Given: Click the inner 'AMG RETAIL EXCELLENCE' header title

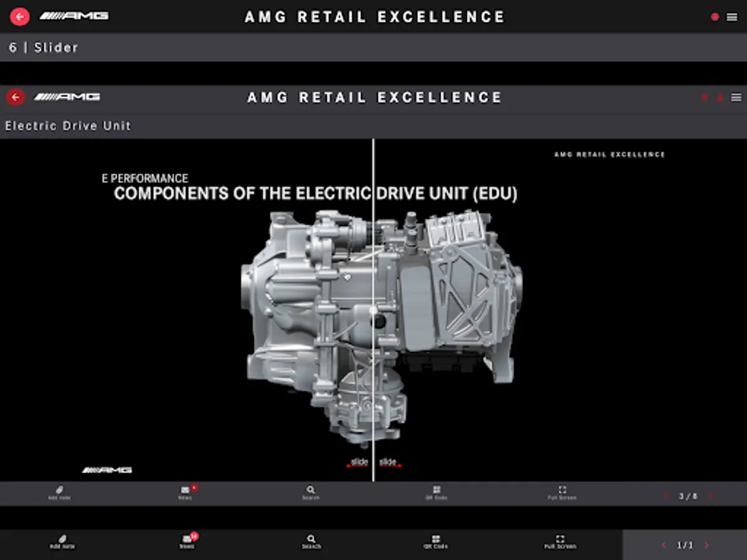Looking at the screenshot, I should (375, 98).
